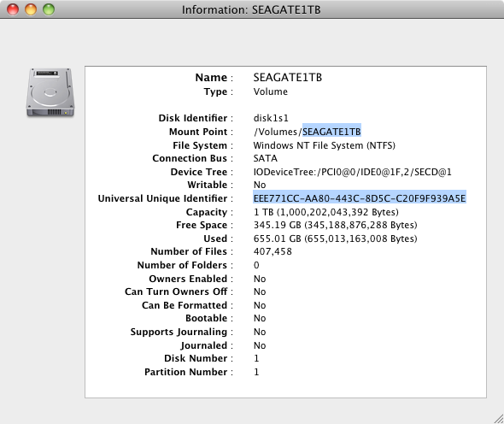Image resolution: width=504 pixels, height=424 pixels.
Task: Click the Can Be Formatted value 'No'
Action: click(260, 305)
